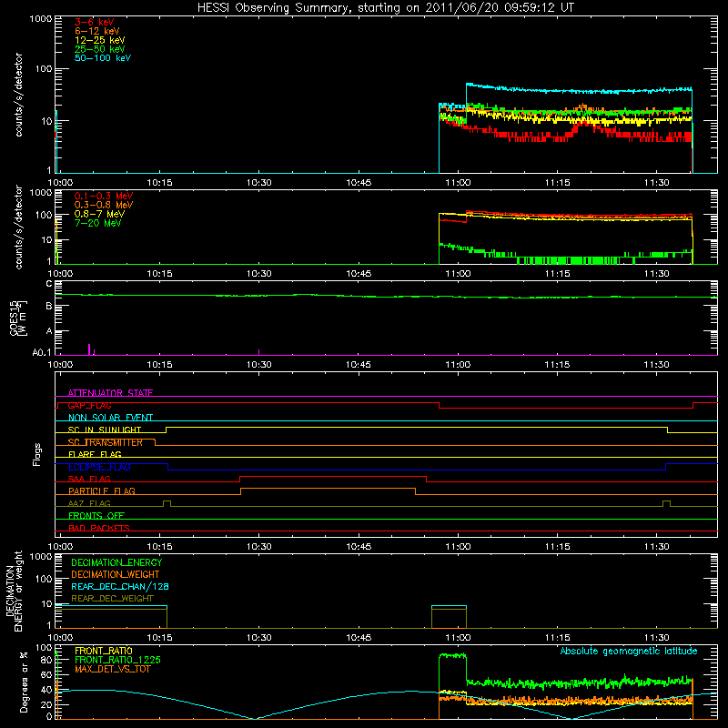The height and width of the screenshot is (728, 728).
Task: Click the REAR_DEC_WEIGHT legend label
Action: pos(112,599)
